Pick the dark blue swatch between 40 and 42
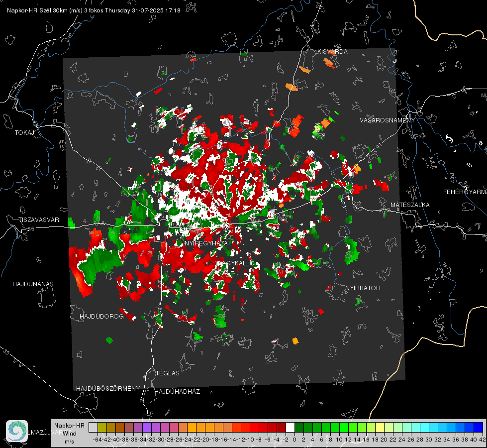Image resolution: width=487 pixels, height=448 pixels. [x=478, y=428]
